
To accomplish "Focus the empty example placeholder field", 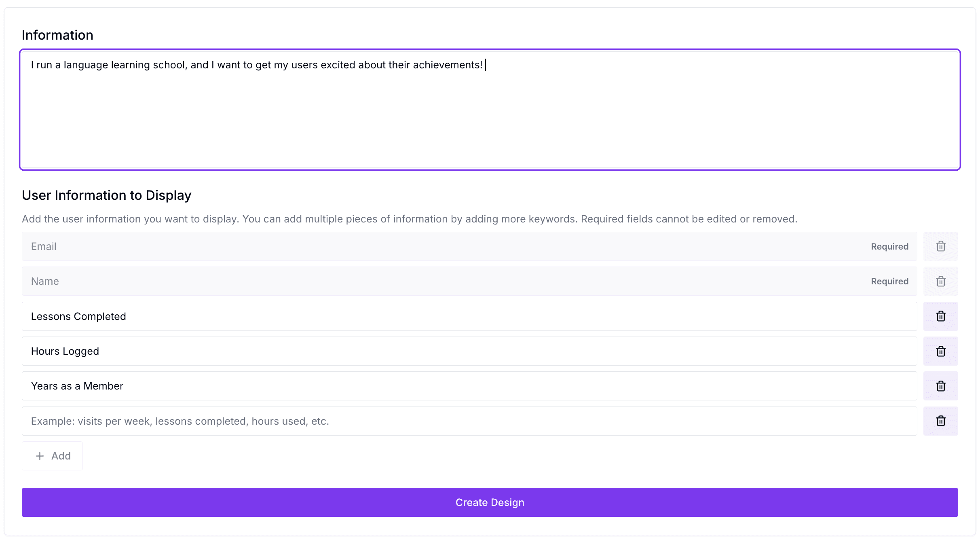I will [x=469, y=421].
